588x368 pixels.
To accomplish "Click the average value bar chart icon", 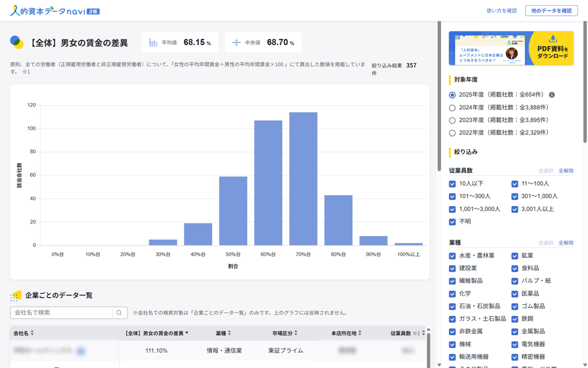I will pyautogui.click(x=153, y=42).
